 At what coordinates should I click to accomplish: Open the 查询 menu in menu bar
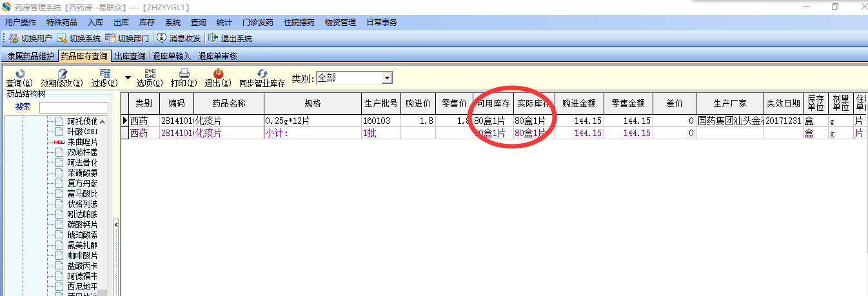[199, 22]
